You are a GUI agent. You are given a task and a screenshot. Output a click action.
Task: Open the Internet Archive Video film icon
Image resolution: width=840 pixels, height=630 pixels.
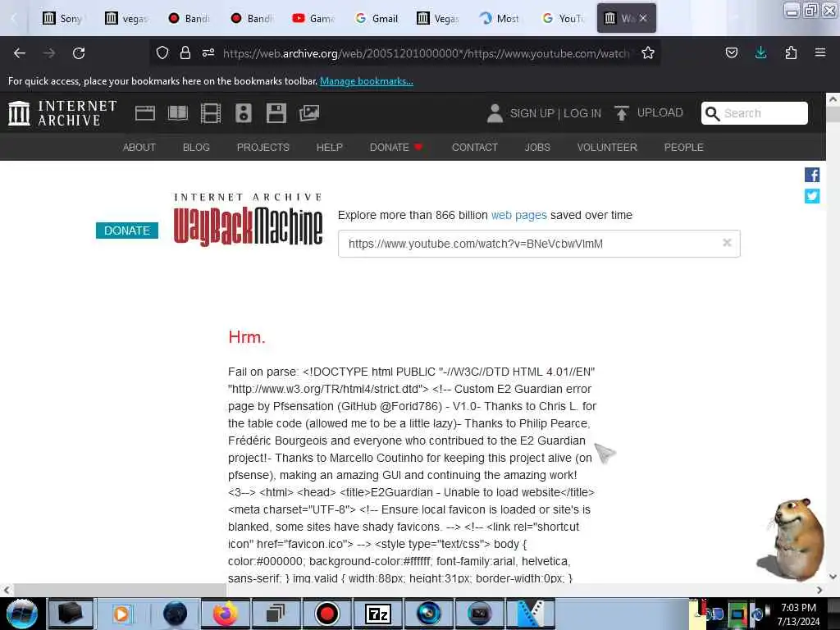pyautogui.click(x=211, y=113)
